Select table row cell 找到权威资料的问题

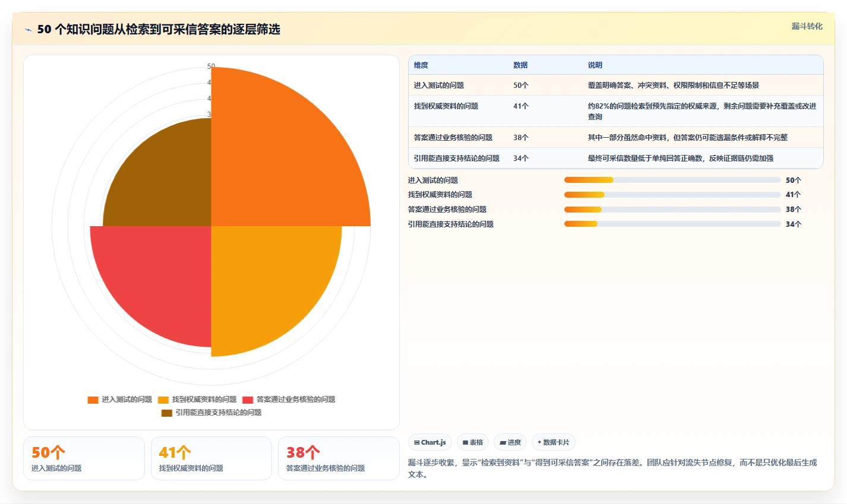coord(446,106)
